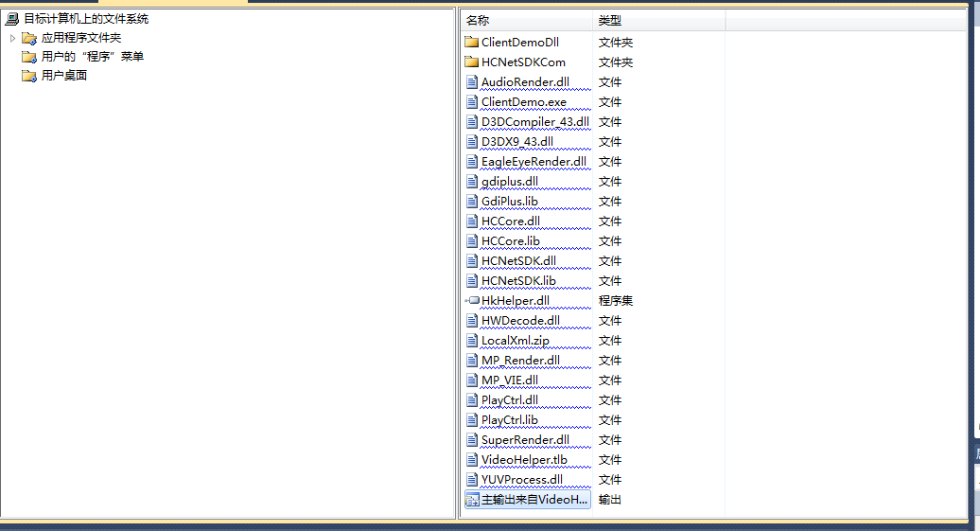Click the HkHelper.dll assembly icon
Image resolution: width=980 pixels, height=531 pixels.
point(472,301)
